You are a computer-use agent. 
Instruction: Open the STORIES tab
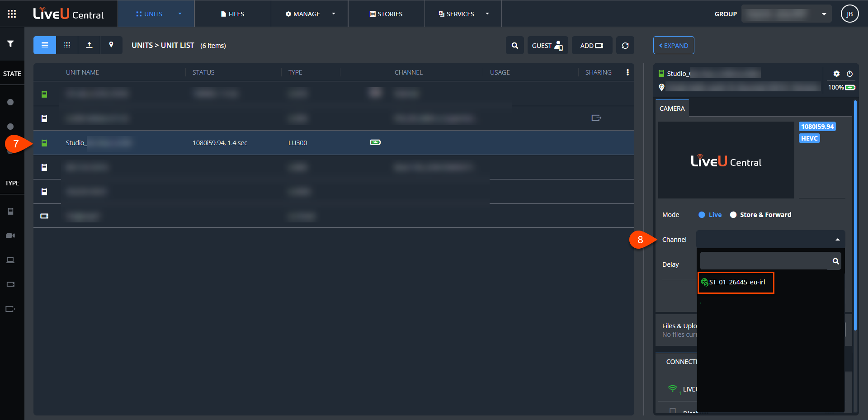tap(386, 14)
